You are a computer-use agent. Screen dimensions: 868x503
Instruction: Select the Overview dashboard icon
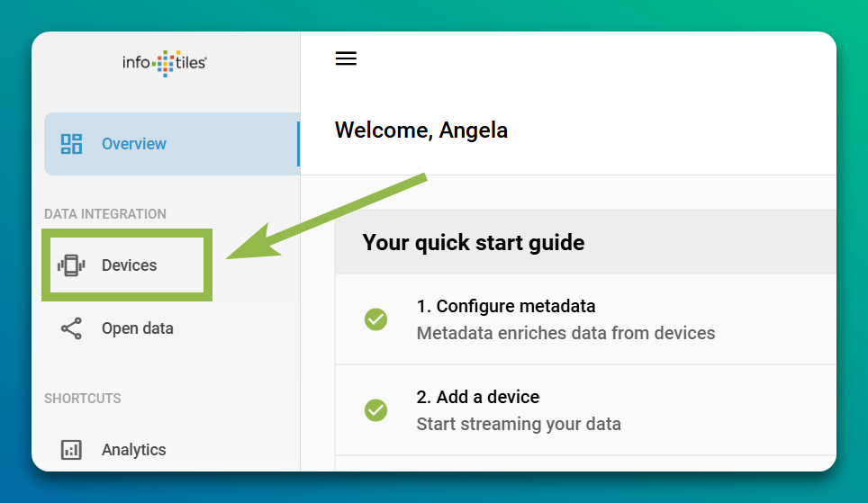pyautogui.click(x=71, y=144)
